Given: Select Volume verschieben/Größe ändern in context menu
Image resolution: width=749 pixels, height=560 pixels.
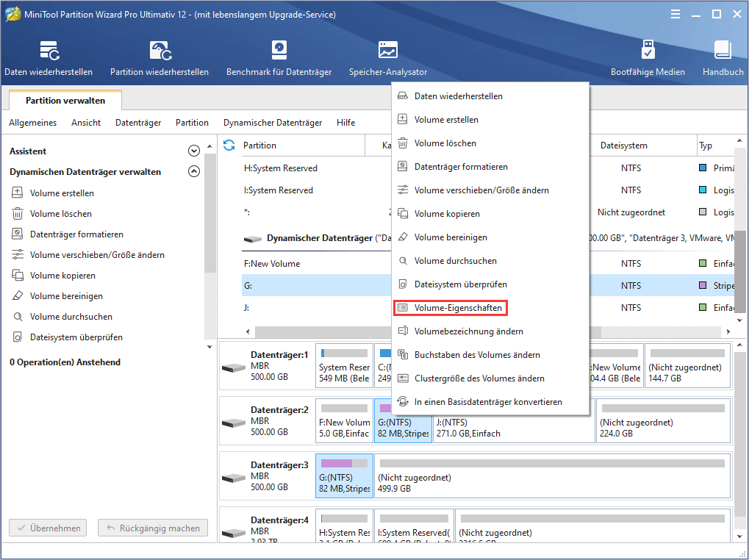Looking at the screenshot, I should click(x=490, y=190).
